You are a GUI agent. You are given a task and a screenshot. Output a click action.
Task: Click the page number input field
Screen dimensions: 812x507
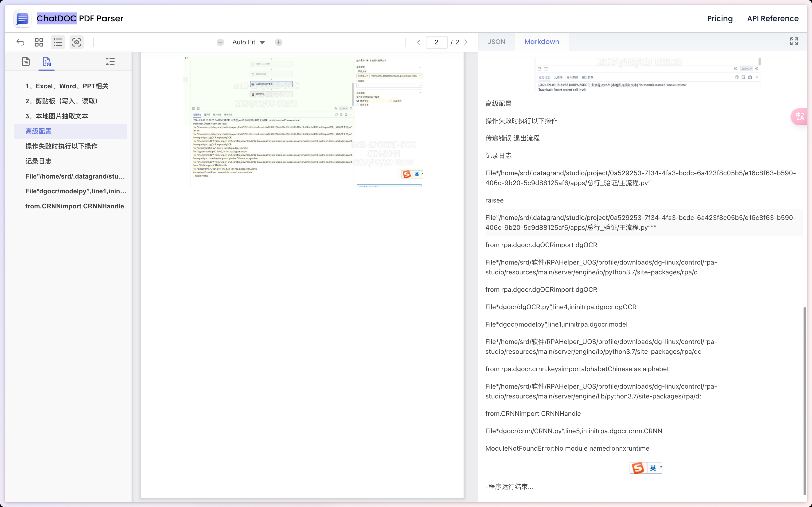[437, 42]
